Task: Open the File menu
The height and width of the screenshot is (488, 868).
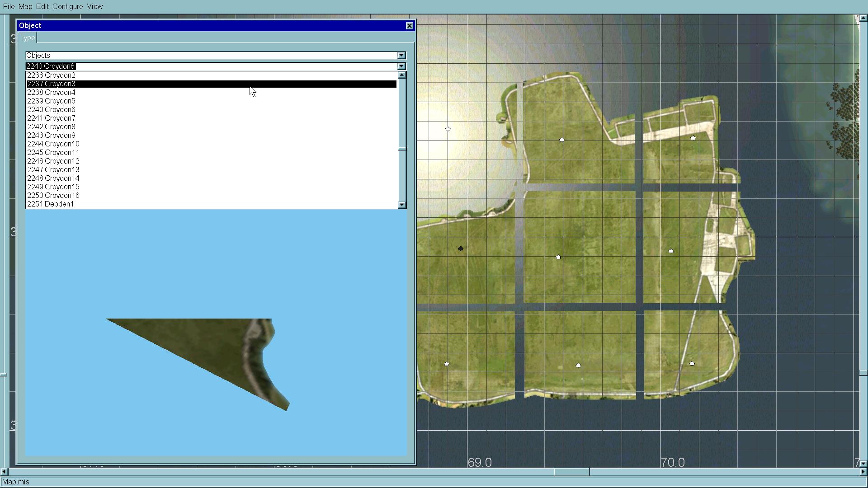Action: tap(9, 6)
